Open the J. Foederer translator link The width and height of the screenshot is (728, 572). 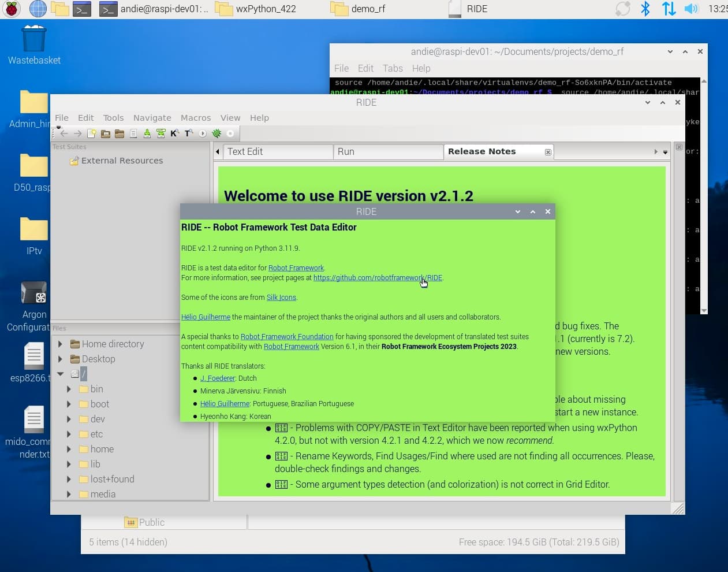pyautogui.click(x=218, y=378)
